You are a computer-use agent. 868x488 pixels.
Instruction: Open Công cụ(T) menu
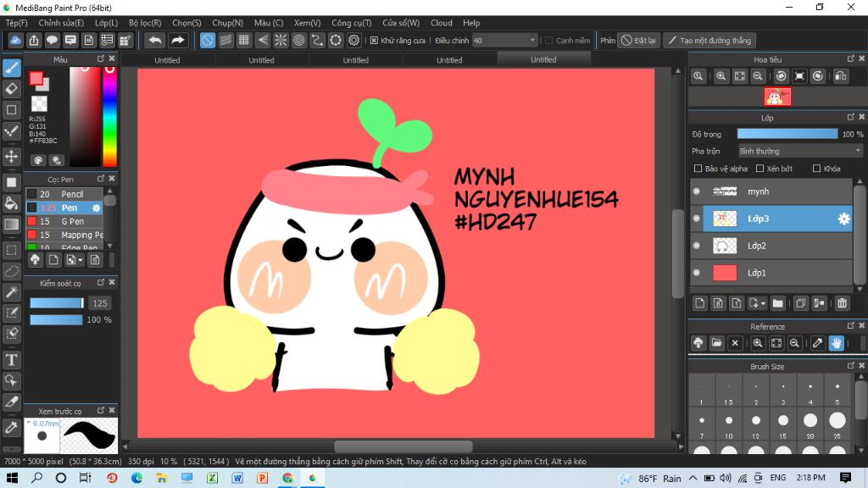[x=352, y=23]
